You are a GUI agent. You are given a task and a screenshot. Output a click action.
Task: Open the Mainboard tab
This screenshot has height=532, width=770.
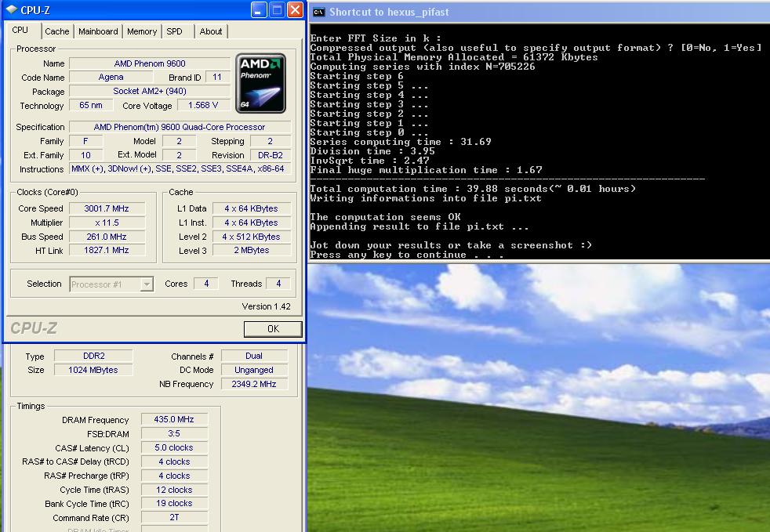click(98, 31)
